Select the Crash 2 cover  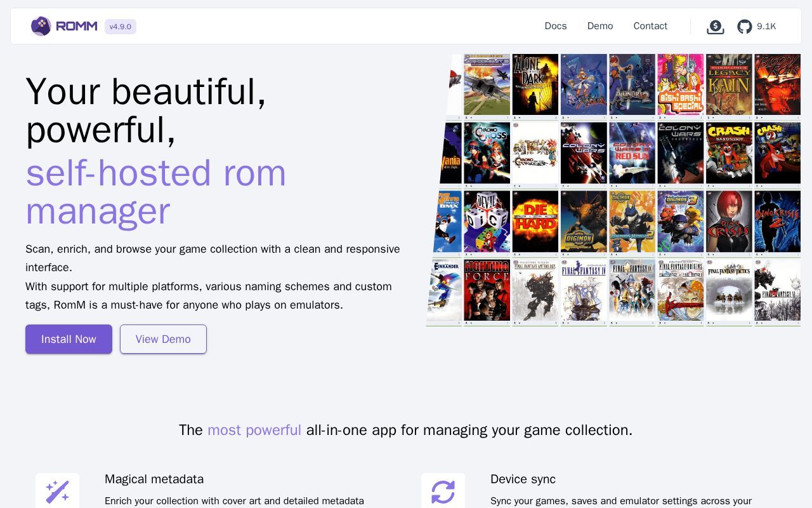click(778, 153)
